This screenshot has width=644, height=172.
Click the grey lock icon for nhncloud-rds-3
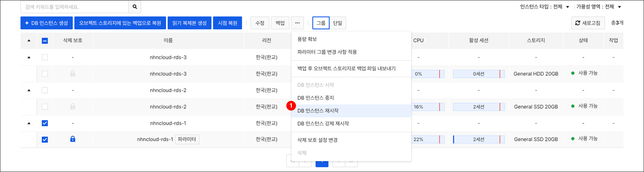73,74
